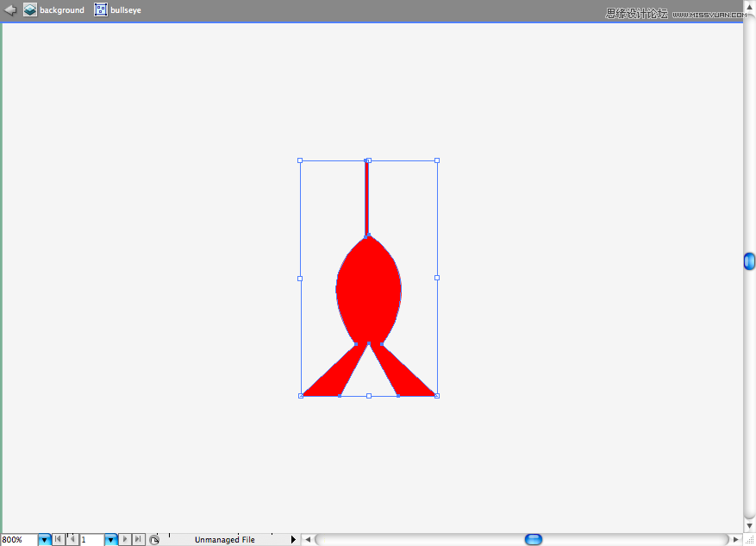Click the middle-right bounding box handle
This screenshot has width=756, height=546.
pyautogui.click(x=437, y=278)
